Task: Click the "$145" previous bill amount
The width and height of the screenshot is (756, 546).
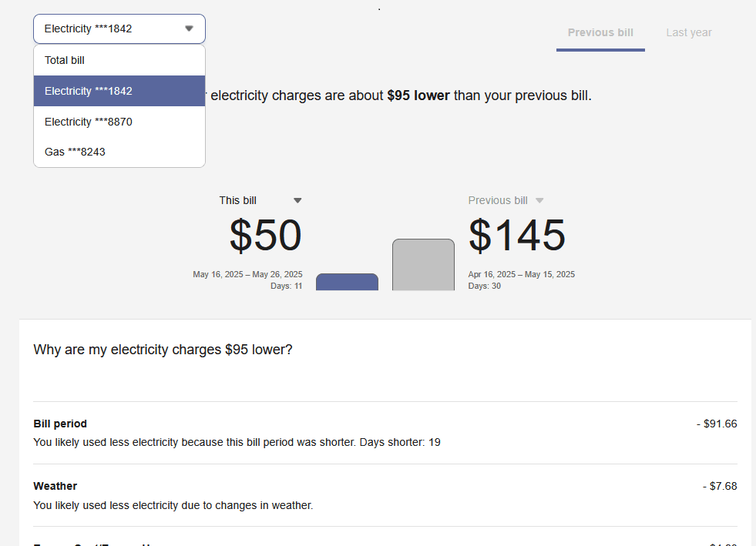Action: (516, 236)
